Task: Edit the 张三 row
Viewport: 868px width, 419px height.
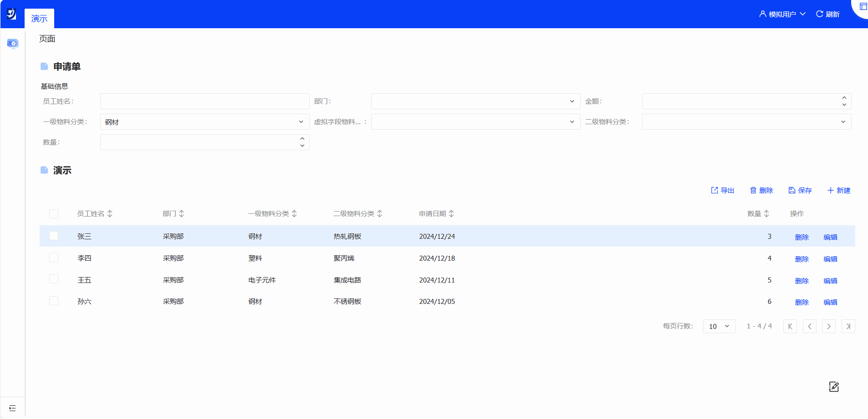Action: (x=831, y=237)
